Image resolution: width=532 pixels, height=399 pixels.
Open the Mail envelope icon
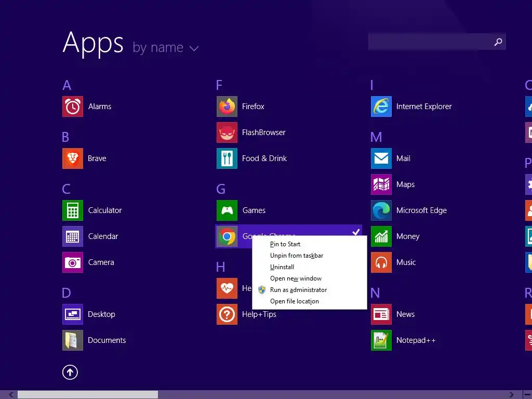pos(381,158)
